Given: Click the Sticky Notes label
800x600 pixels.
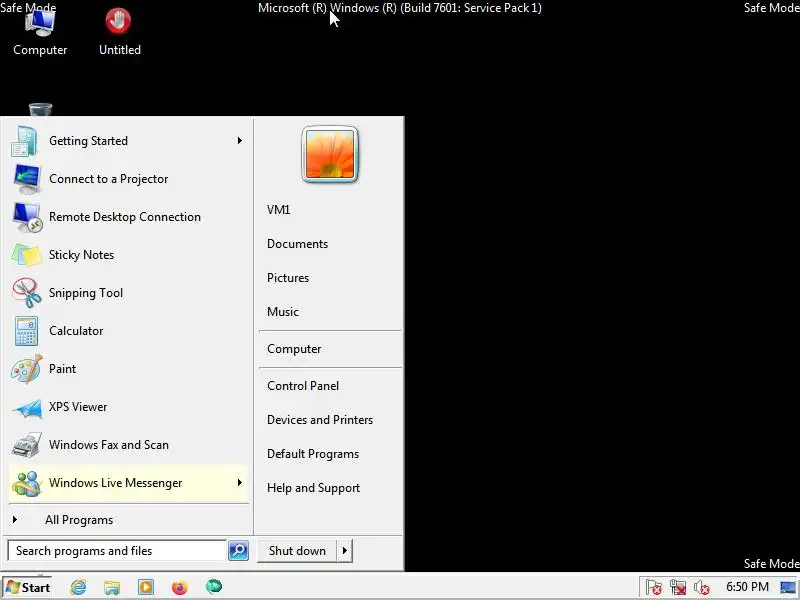Looking at the screenshot, I should (x=81, y=255).
